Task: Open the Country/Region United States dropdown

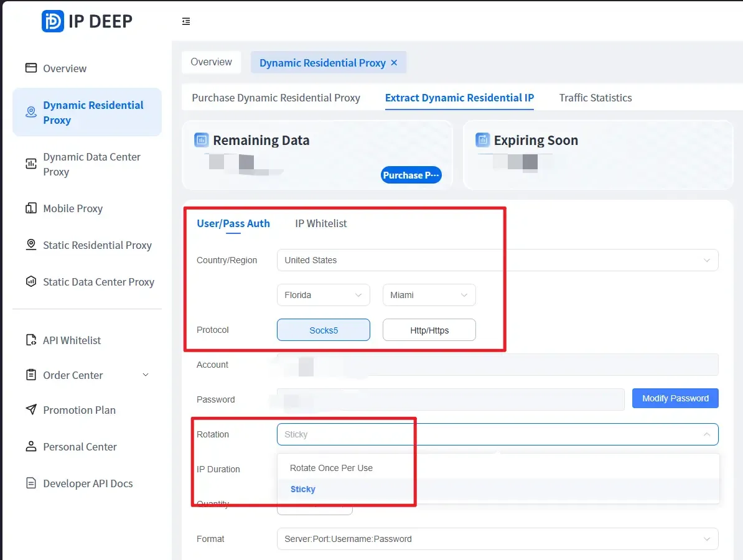Action: click(498, 260)
